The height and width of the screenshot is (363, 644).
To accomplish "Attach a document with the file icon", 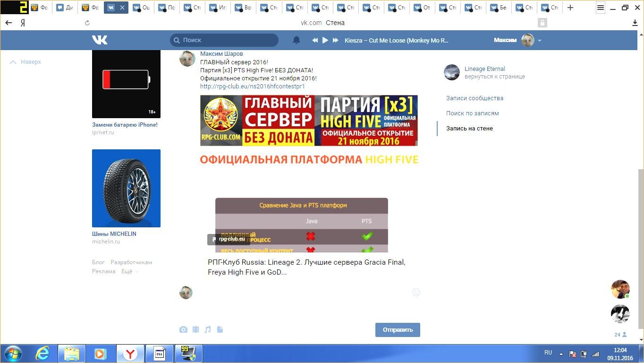I will (220, 329).
